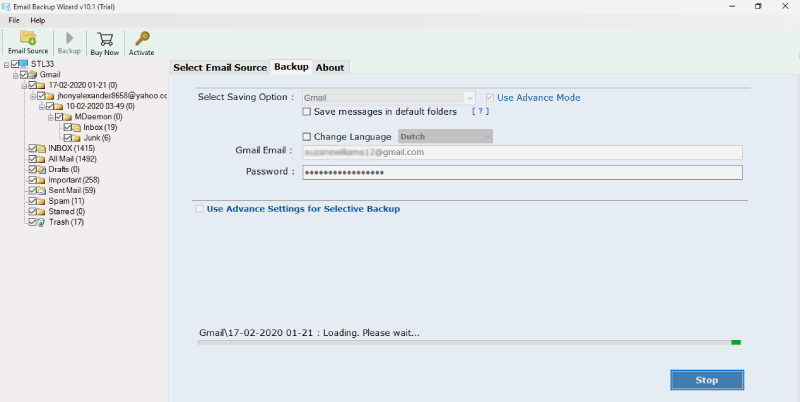Switch to the About tab

point(330,67)
